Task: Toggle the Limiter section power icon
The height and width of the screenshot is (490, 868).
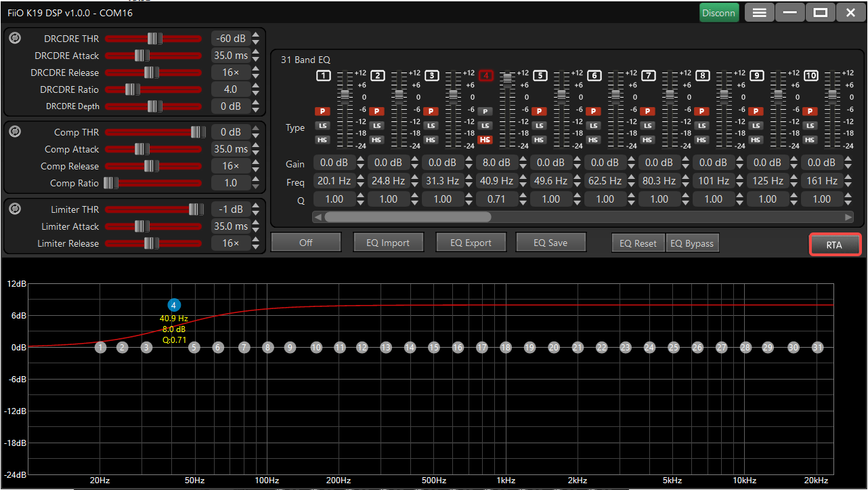Action: click(15, 209)
